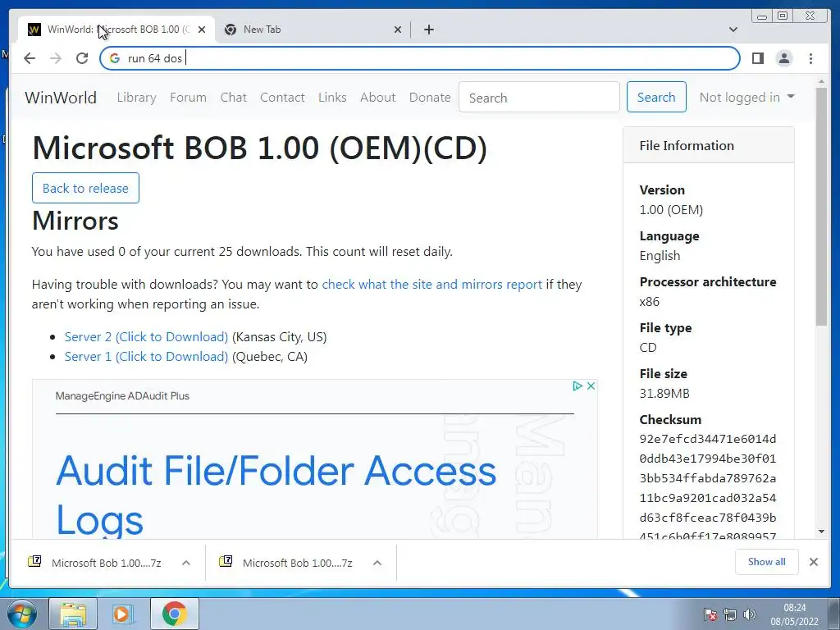840x630 pixels.
Task: Click the Action Center flag tray icon
Action: click(710, 614)
